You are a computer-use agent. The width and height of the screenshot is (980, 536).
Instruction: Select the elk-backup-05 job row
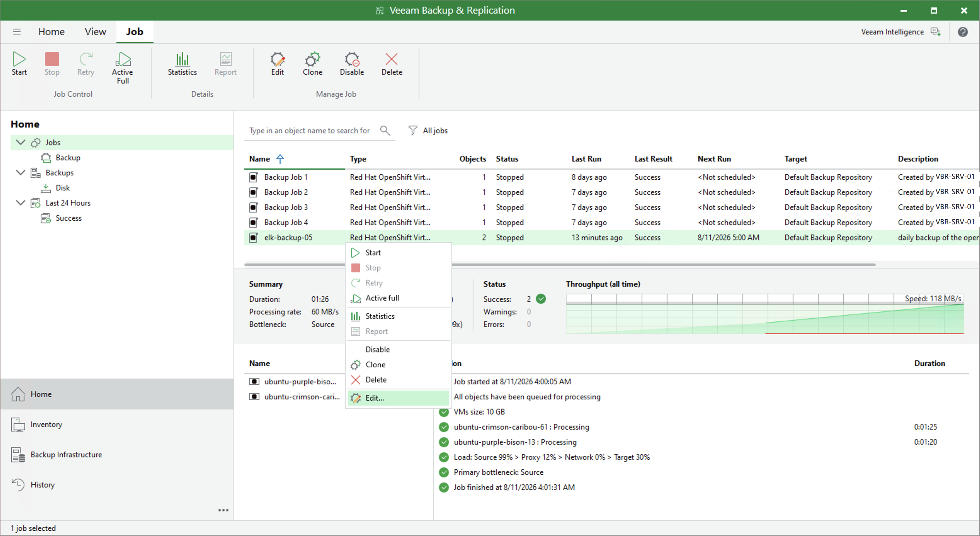point(612,238)
